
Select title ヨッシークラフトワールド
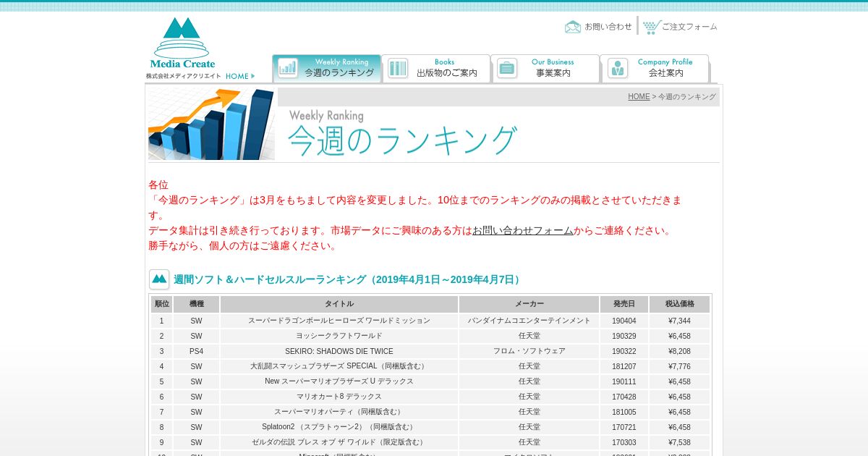[x=339, y=336]
